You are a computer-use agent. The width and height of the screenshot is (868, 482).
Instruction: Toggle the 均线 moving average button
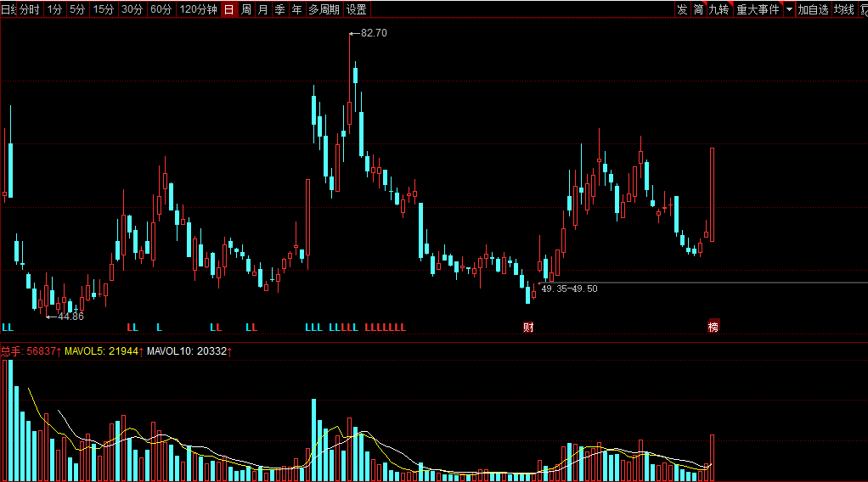844,9
